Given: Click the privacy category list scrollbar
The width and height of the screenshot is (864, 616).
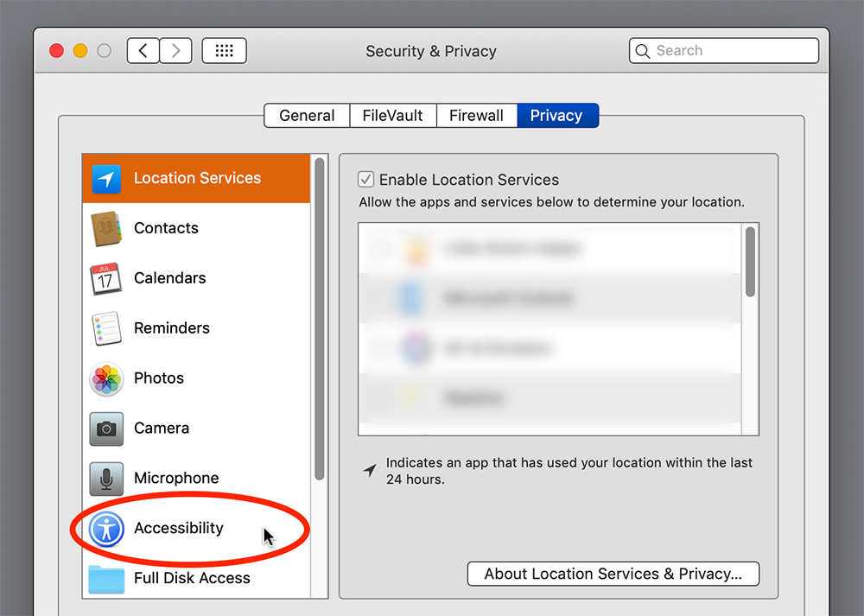Looking at the screenshot, I should point(320,320).
